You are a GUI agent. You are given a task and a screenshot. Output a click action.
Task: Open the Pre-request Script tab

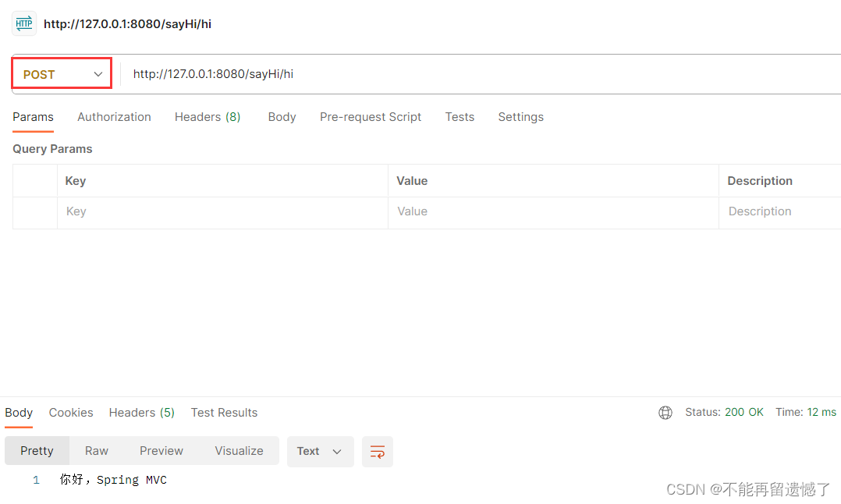click(371, 117)
